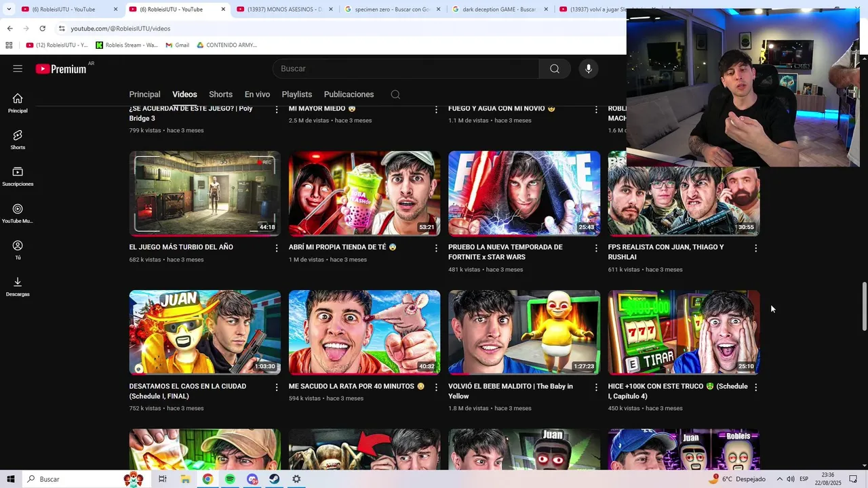Open Descargas in the left sidebar

(18, 287)
